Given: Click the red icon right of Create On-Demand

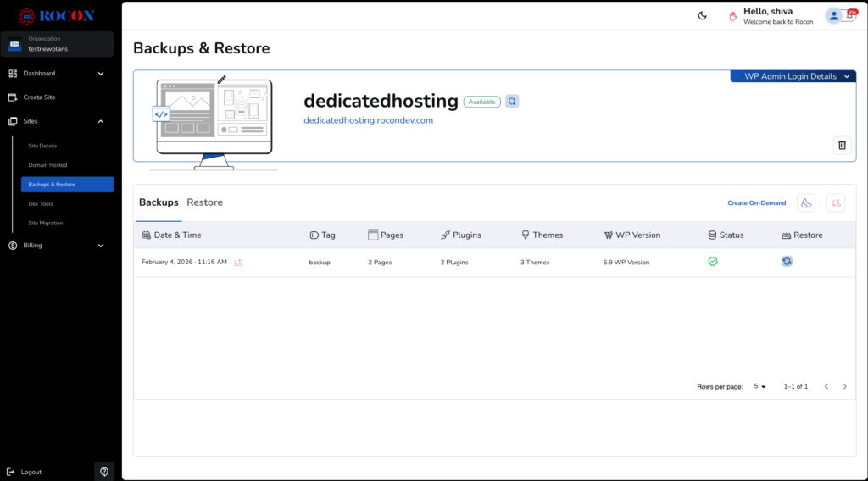Looking at the screenshot, I should click(836, 203).
